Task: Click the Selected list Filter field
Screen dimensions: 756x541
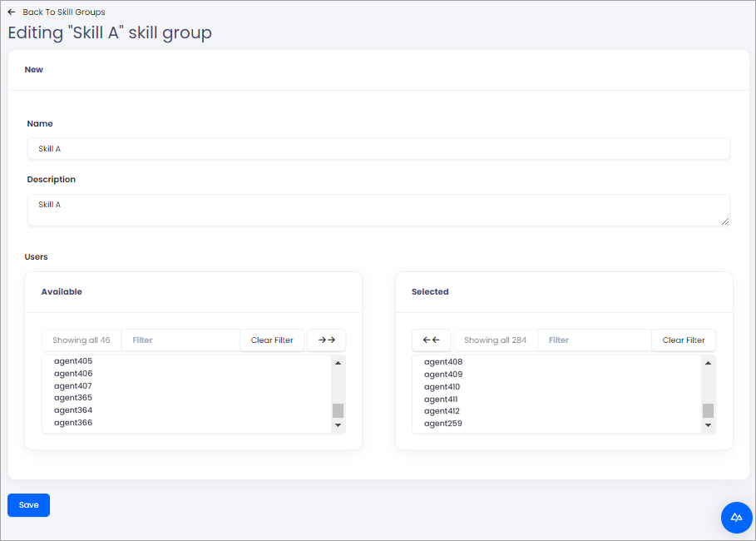Action: tap(595, 340)
